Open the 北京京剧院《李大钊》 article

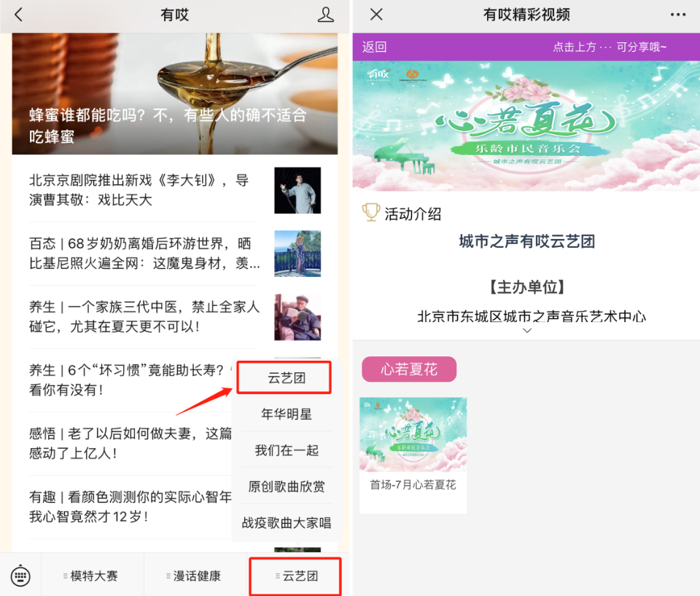coord(174,190)
